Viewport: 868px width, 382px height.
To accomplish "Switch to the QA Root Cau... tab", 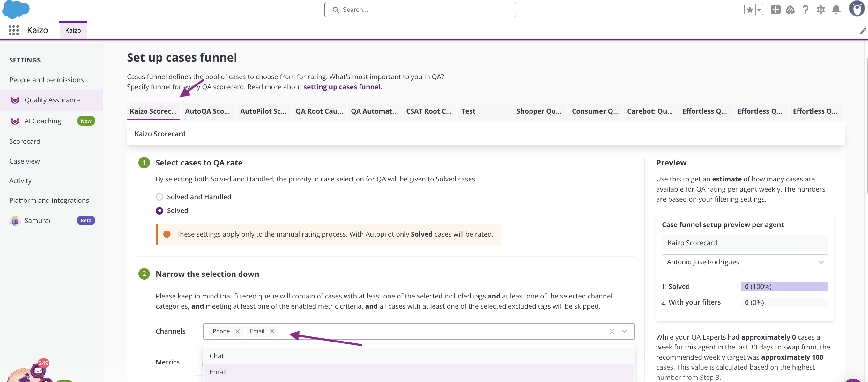I will pos(319,111).
